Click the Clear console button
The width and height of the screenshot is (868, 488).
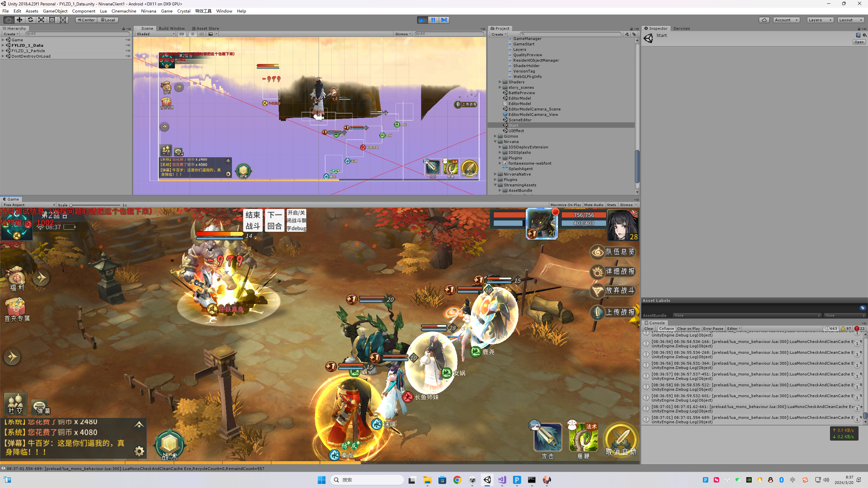(649, 328)
